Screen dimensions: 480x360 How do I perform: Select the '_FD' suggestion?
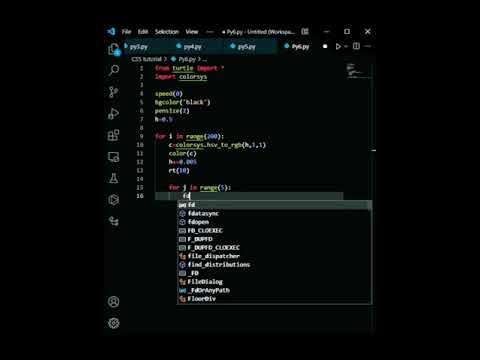click(274, 273)
